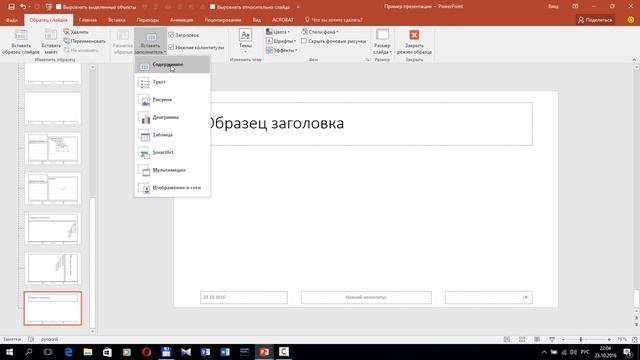The height and width of the screenshot is (360, 640).
Task: Choose Таблица placeholder from menu
Action: [172, 135]
